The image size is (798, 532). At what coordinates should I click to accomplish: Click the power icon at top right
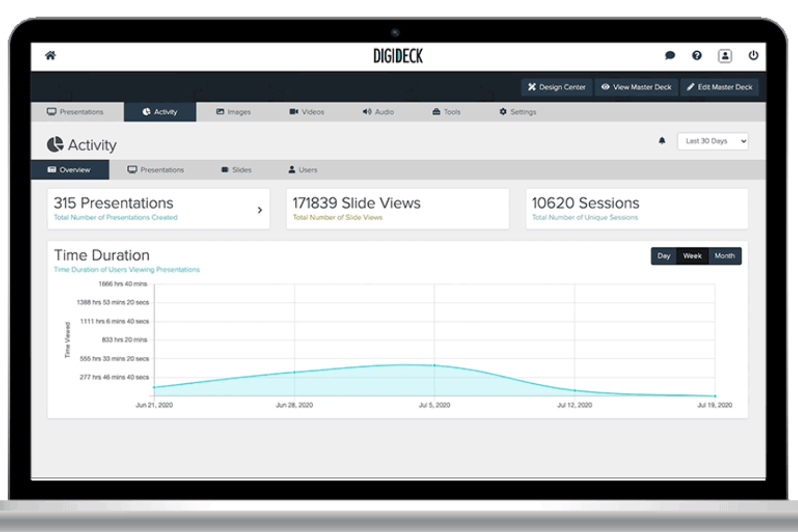[753, 56]
